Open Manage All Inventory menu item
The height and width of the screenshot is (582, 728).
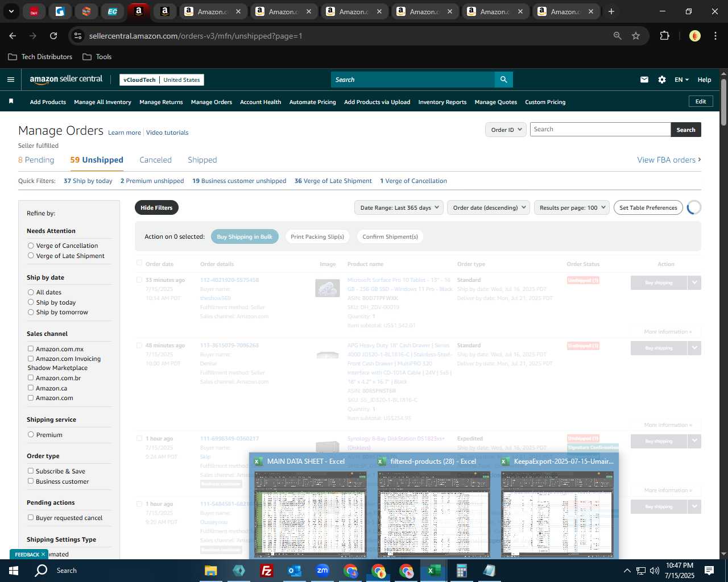click(x=102, y=102)
